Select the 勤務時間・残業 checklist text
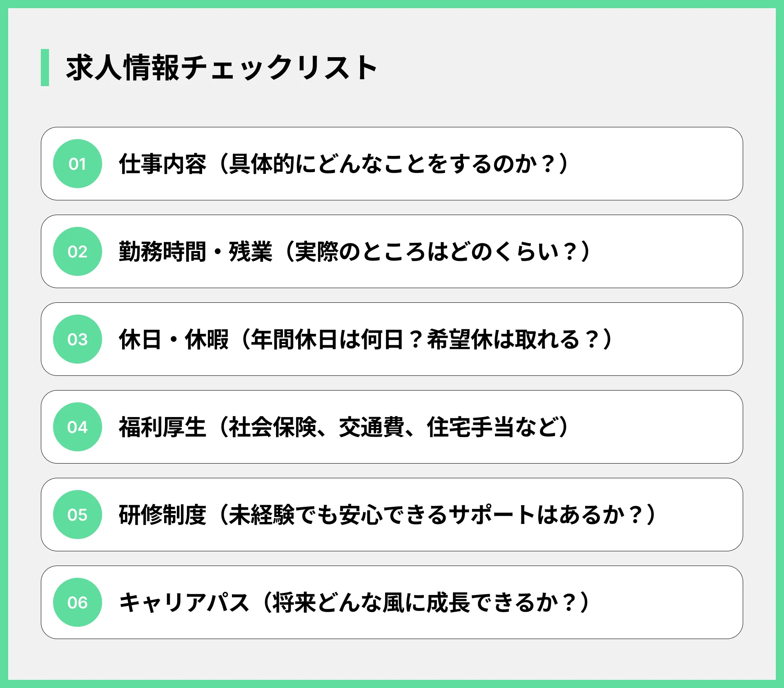Viewport: 784px width, 688px height. coord(355,251)
